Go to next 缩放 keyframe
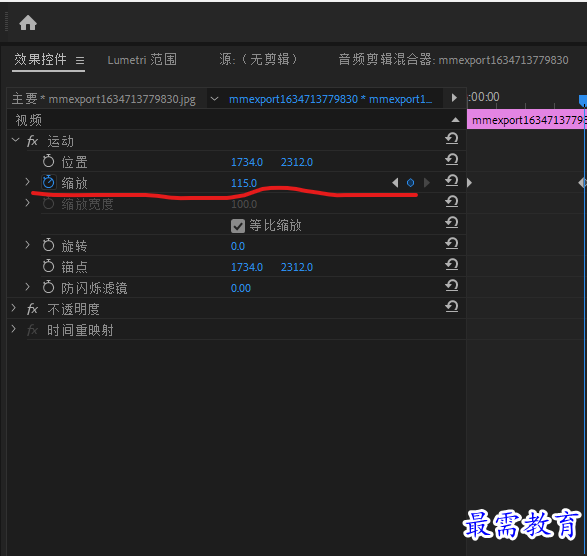This screenshot has height=556, width=587. click(x=426, y=183)
